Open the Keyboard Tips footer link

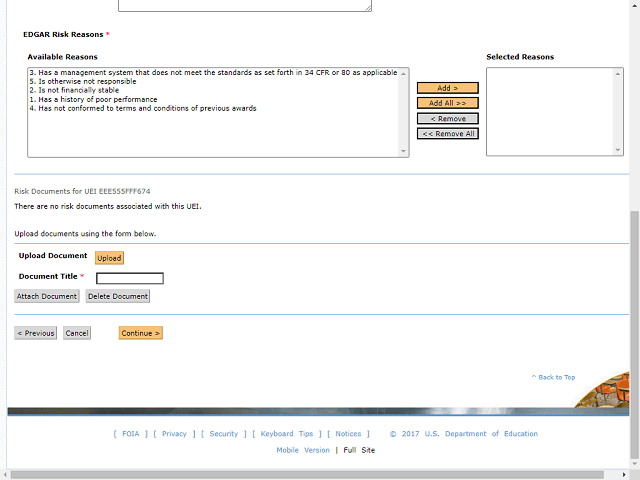(x=287, y=433)
